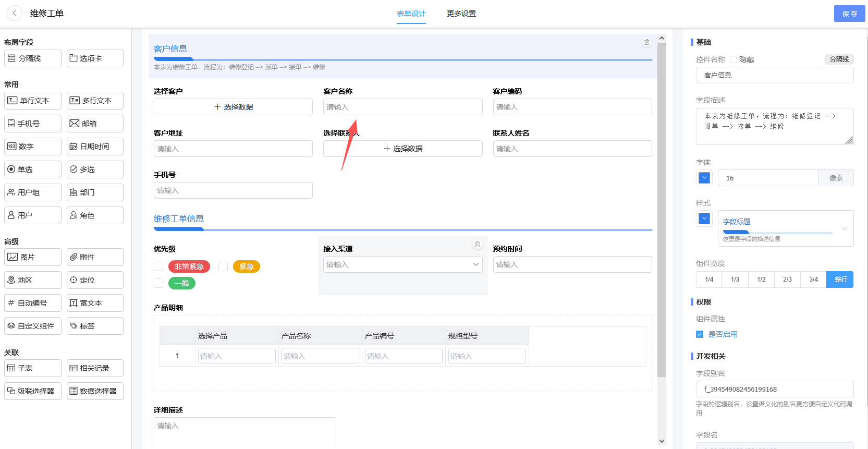The image size is (868, 449).
Task: Add a 相关记录 related records field
Action: click(95, 368)
